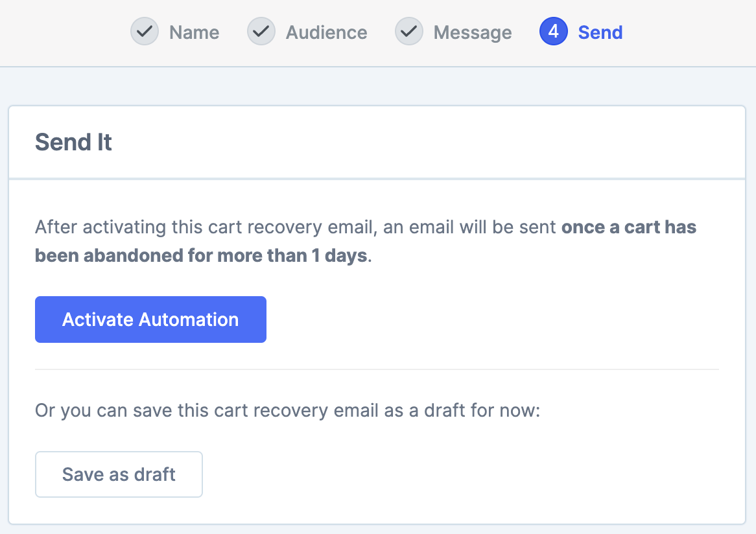Click the checkmark icon beside Message
Viewport: 756px width, 534px height.
(409, 32)
